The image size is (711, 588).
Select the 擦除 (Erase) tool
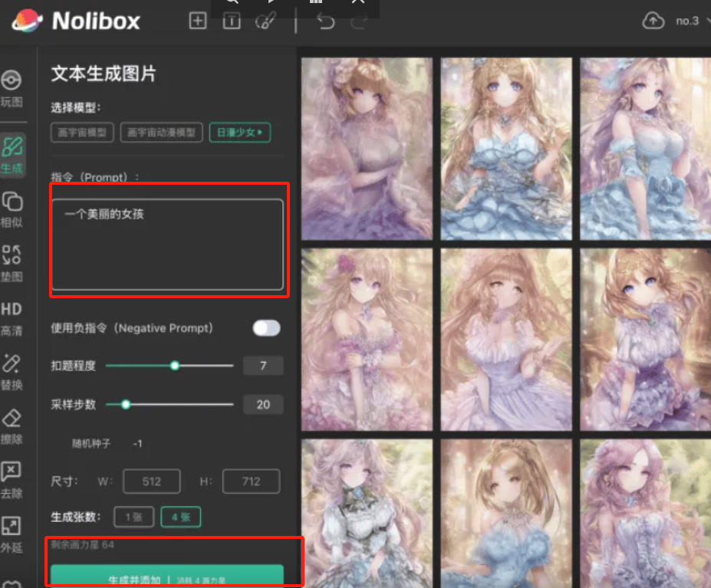coord(12,426)
